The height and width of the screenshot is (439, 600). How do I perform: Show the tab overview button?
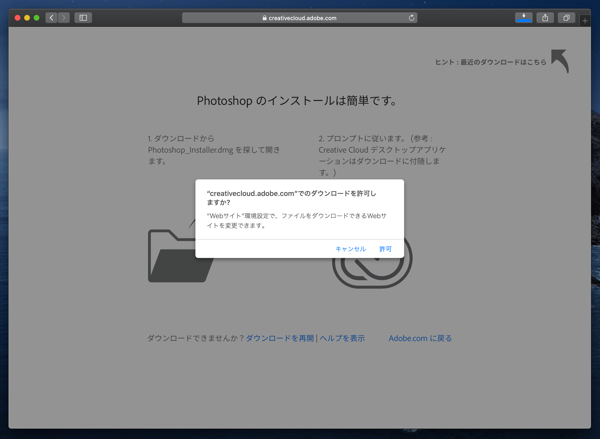[566, 18]
